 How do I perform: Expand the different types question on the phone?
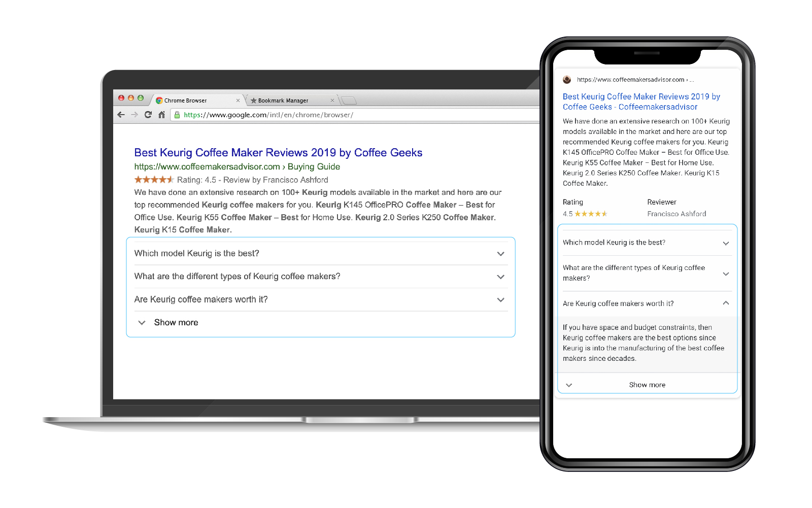[647, 273]
